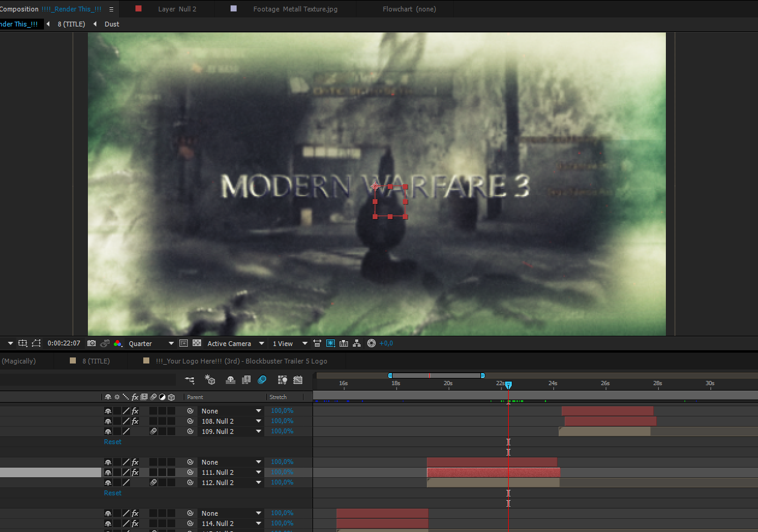Image resolution: width=758 pixels, height=532 pixels.
Task: Click the fx column header icon
Action: click(x=135, y=397)
